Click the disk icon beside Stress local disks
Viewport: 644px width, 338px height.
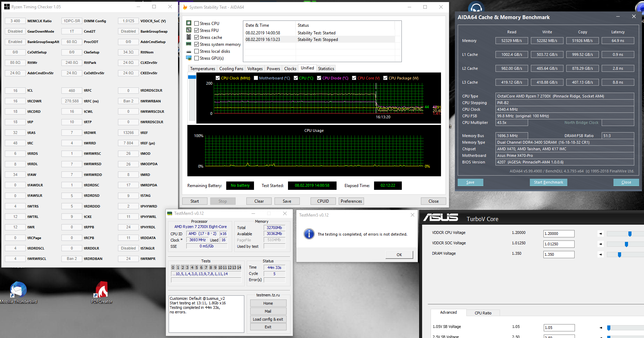189,51
